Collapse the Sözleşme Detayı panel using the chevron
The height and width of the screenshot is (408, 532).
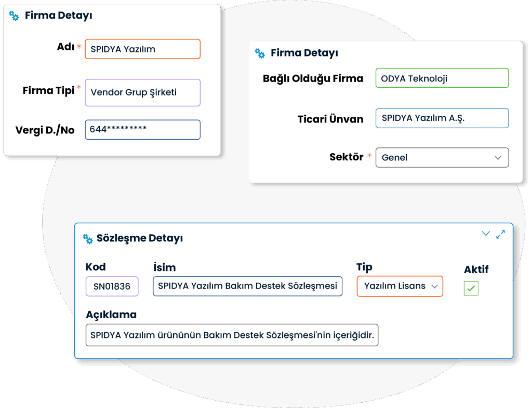[x=486, y=234]
